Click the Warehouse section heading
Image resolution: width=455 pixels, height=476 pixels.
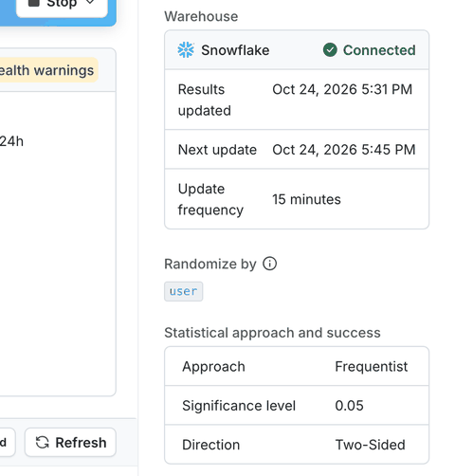[201, 16]
